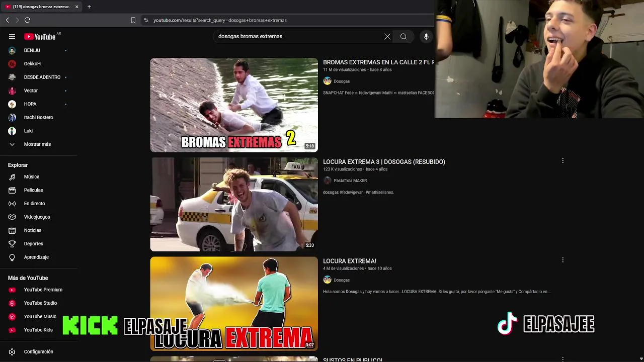Bookmark this page in the address bar

click(133, 20)
